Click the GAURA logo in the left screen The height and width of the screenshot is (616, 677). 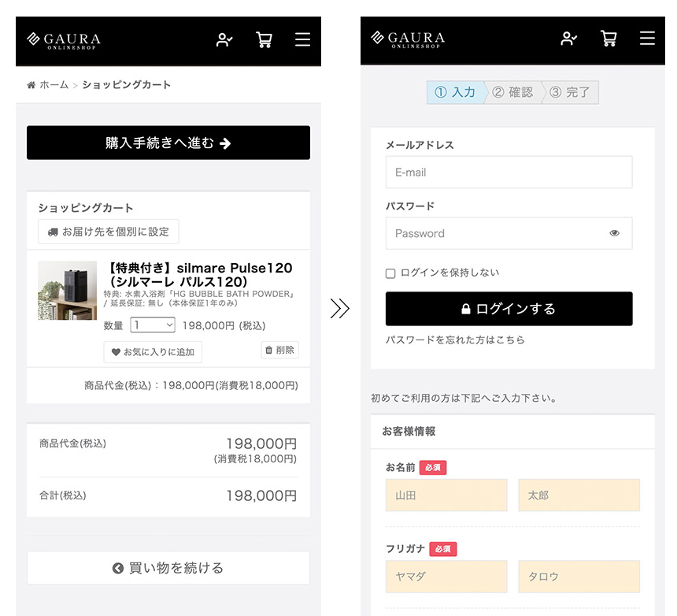(x=64, y=41)
